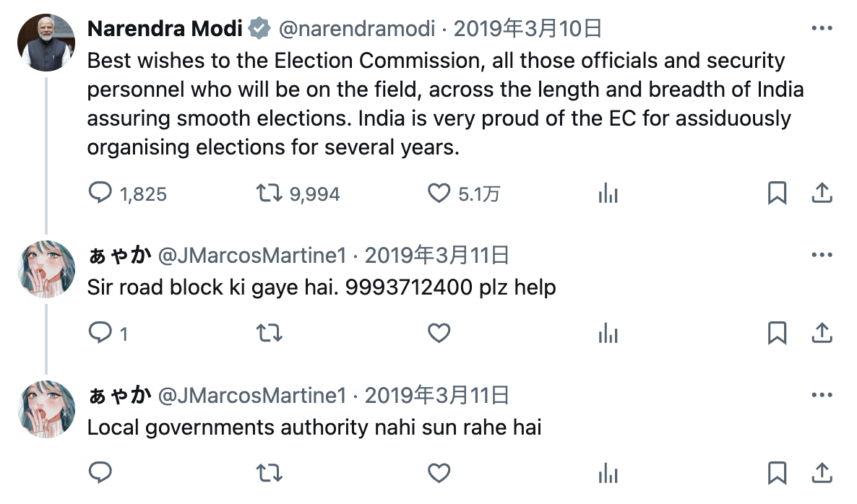Open more options on Modi's tweet
The width and height of the screenshot is (857, 504).
pyautogui.click(x=822, y=29)
